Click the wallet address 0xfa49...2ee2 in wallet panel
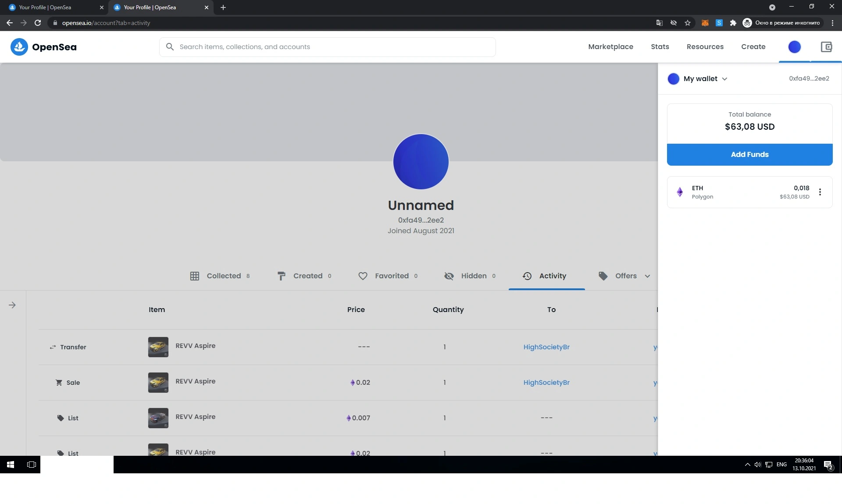This screenshot has width=842, height=504. point(809,78)
